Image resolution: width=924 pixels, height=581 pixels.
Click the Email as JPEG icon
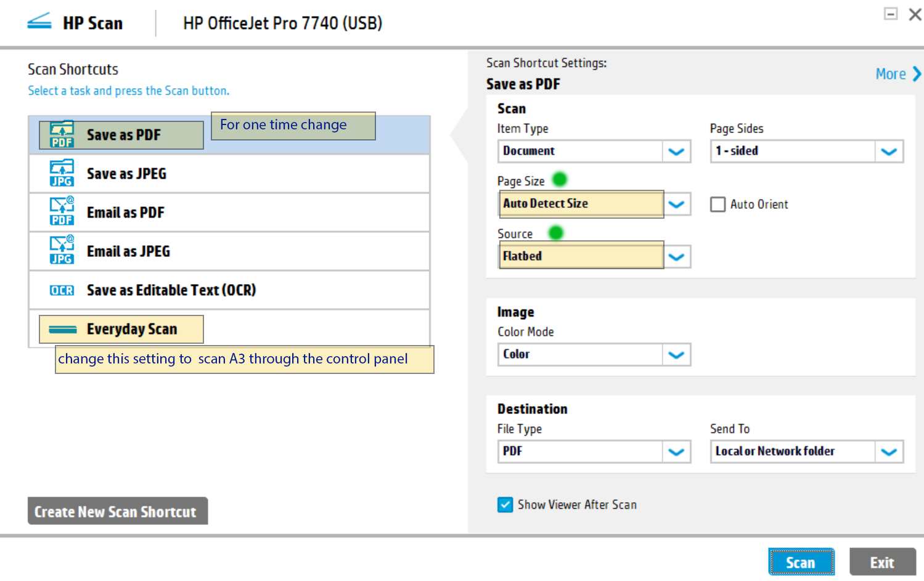(x=62, y=250)
